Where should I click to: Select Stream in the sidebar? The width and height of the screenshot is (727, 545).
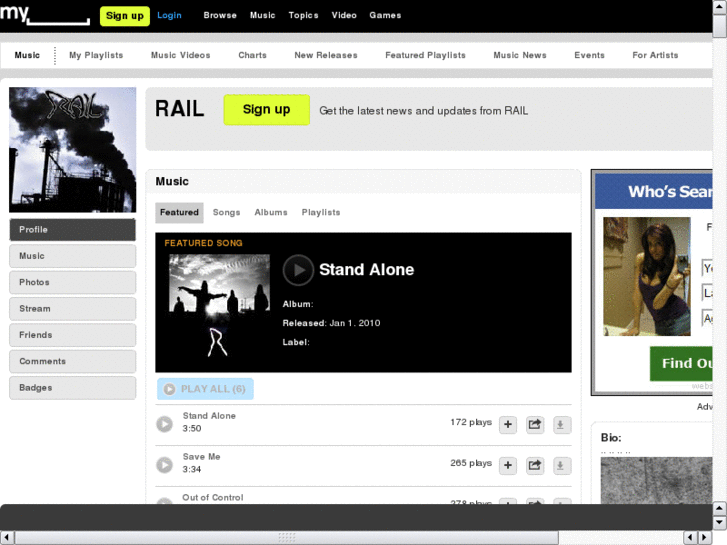(x=72, y=309)
